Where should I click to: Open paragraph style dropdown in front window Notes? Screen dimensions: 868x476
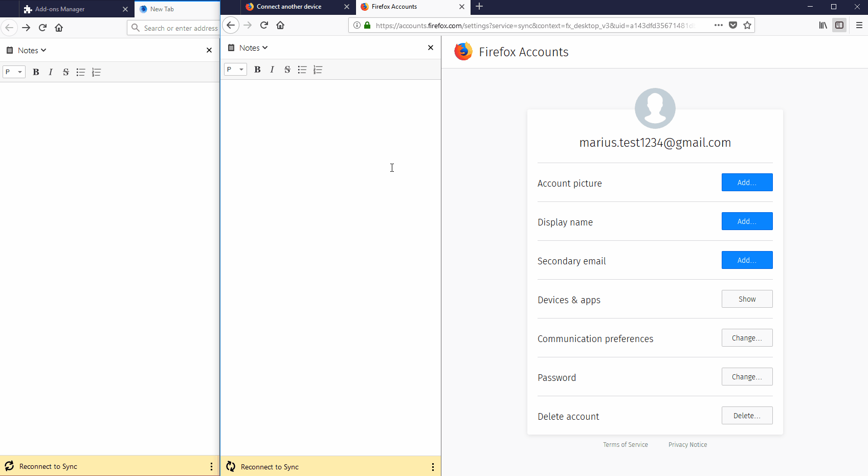pos(235,69)
